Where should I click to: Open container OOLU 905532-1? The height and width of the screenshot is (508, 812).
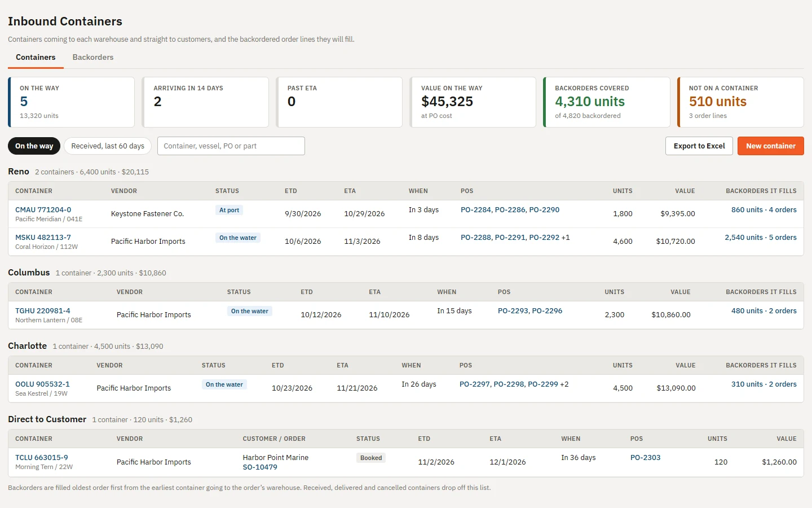pyautogui.click(x=42, y=384)
